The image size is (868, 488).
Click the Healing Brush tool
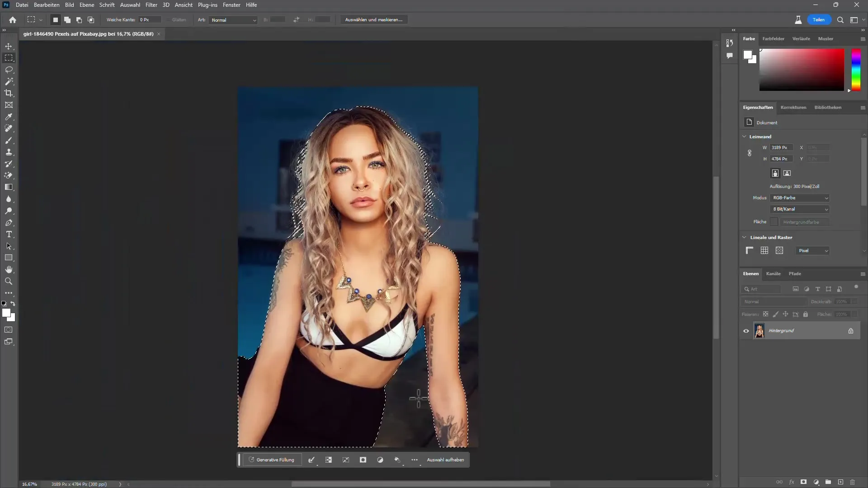click(x=9, y=128)
